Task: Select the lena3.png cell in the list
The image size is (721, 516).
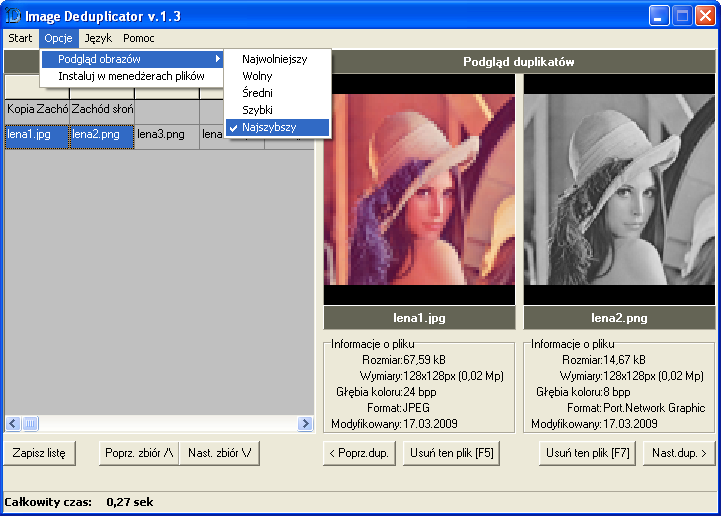Action: click(x=166, y=136)
